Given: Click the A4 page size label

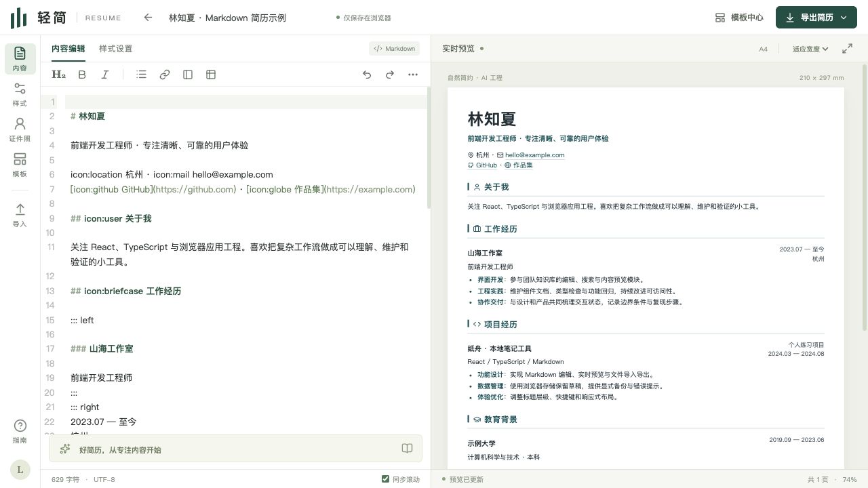Looking at the screenshot, I should click(763, 49).
